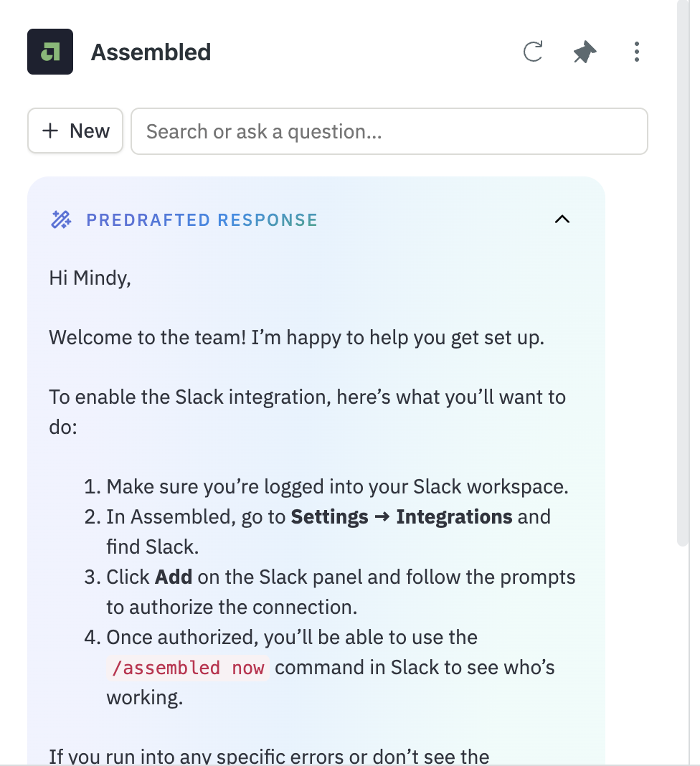This screenshot has height=766, width=700.
Task: Click the bold Add word in step three
Action: [x=174, y=577]
